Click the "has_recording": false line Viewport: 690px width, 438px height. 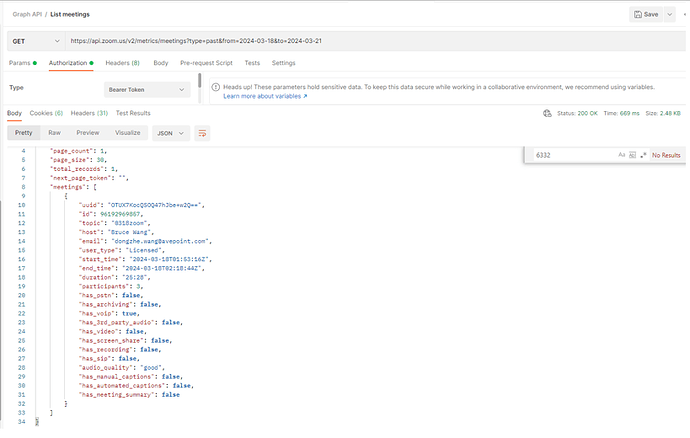tap(120, 350)
